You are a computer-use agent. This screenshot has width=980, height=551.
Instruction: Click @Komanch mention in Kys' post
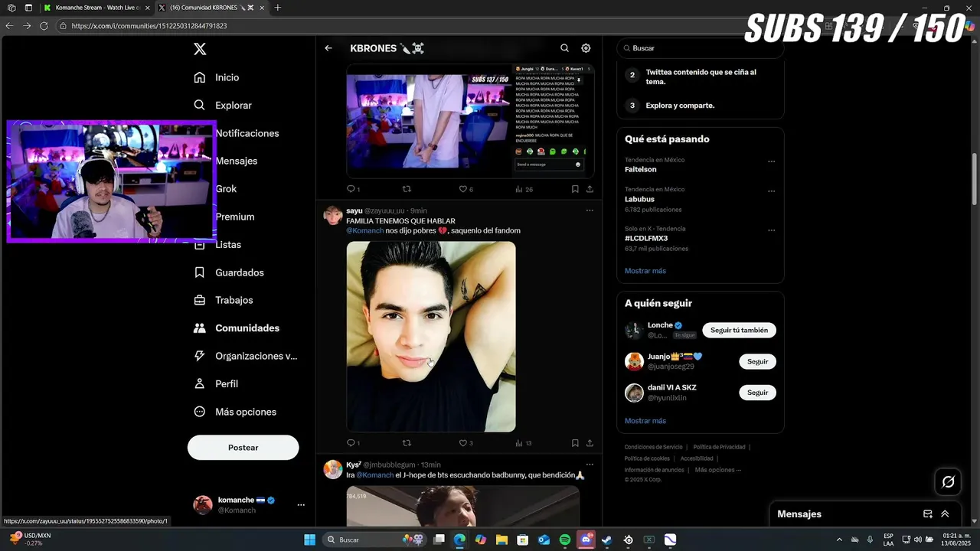(374, 475)
